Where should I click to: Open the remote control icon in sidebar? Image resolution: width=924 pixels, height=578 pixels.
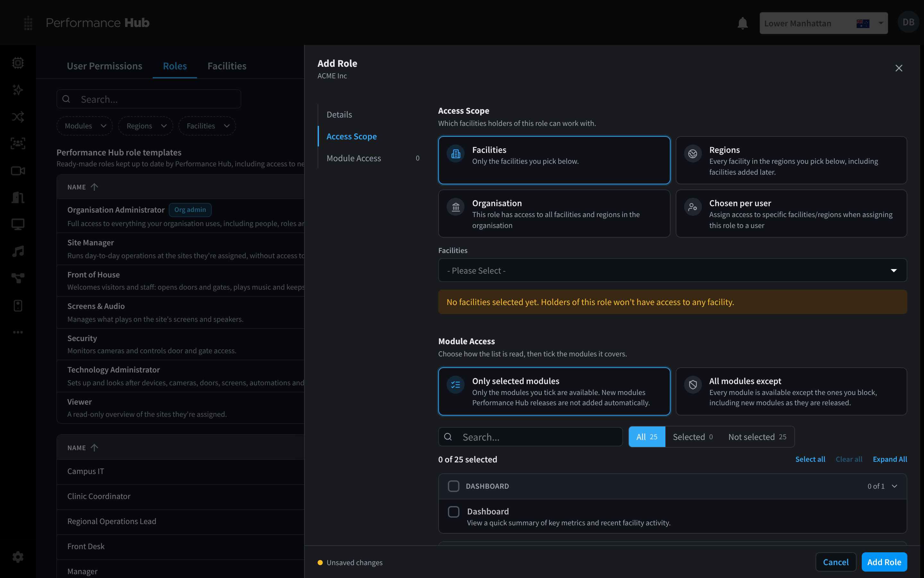pyautogui.click(x=18, y=305)
